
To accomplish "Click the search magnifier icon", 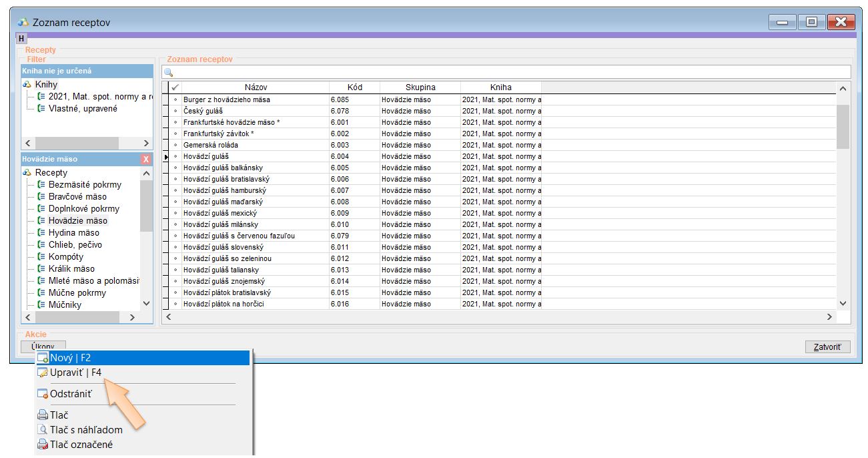I will 169,72.
